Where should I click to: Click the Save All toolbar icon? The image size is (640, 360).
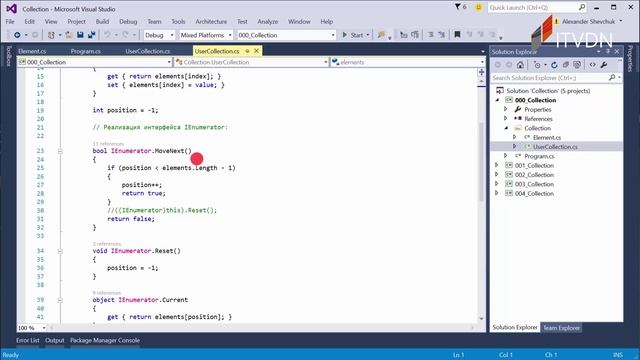(x=91, y=35)
